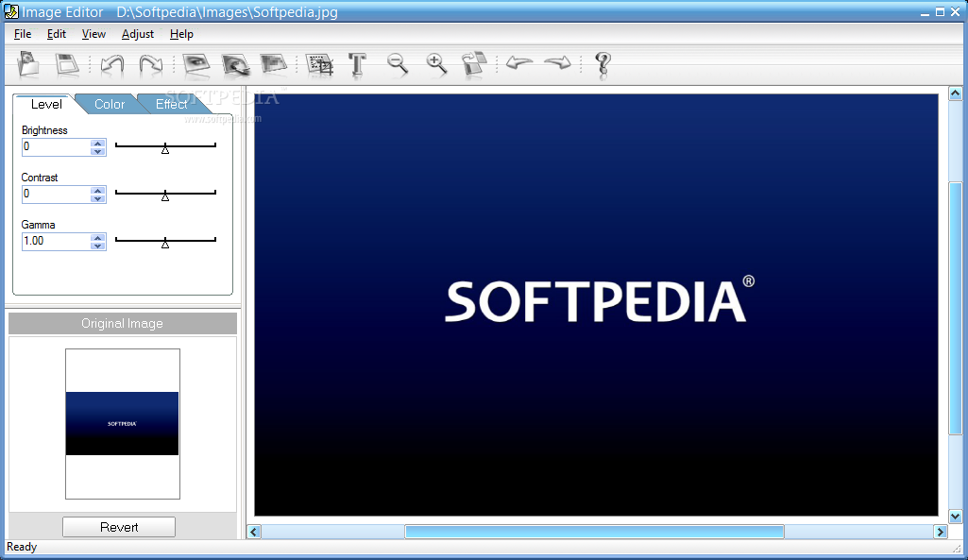Open the Edit menu
This screenshot has width=968, height=560.
pos(56,34)
